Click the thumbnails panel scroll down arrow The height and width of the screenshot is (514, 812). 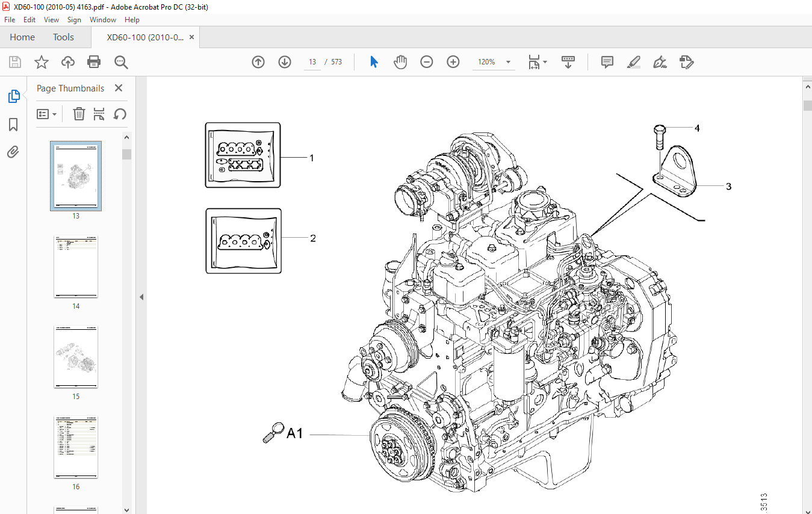[126, 509]
